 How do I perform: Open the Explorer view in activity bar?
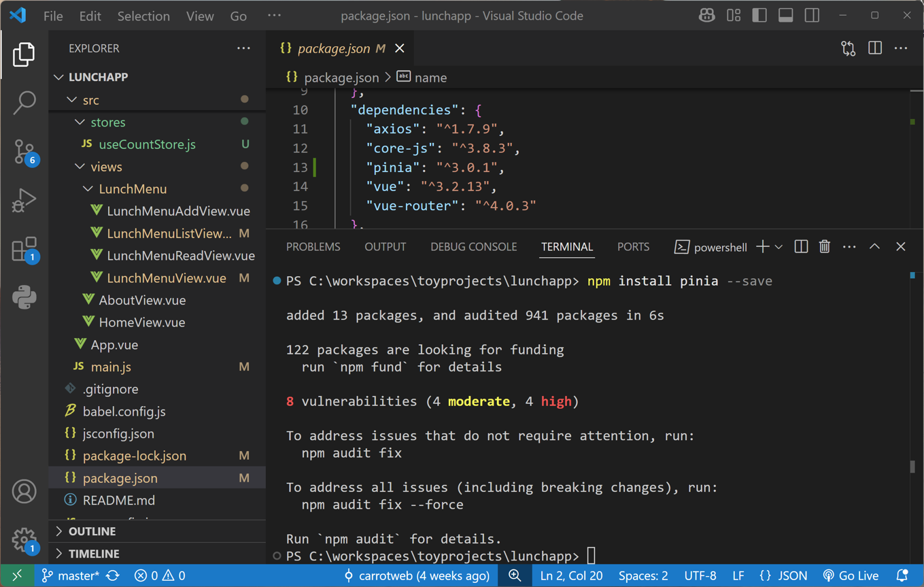[x=24, y=54]
